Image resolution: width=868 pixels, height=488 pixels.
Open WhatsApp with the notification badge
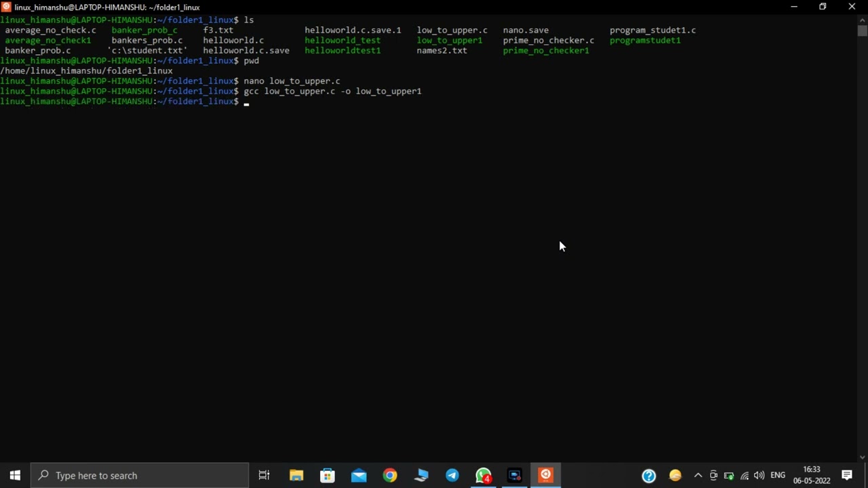click(484, 475)
